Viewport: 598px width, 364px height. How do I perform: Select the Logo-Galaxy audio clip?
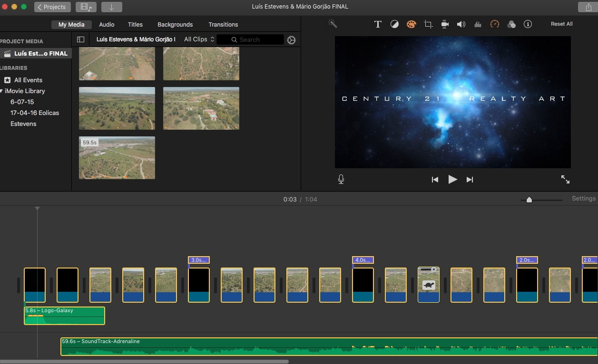[x=64, y=316]
